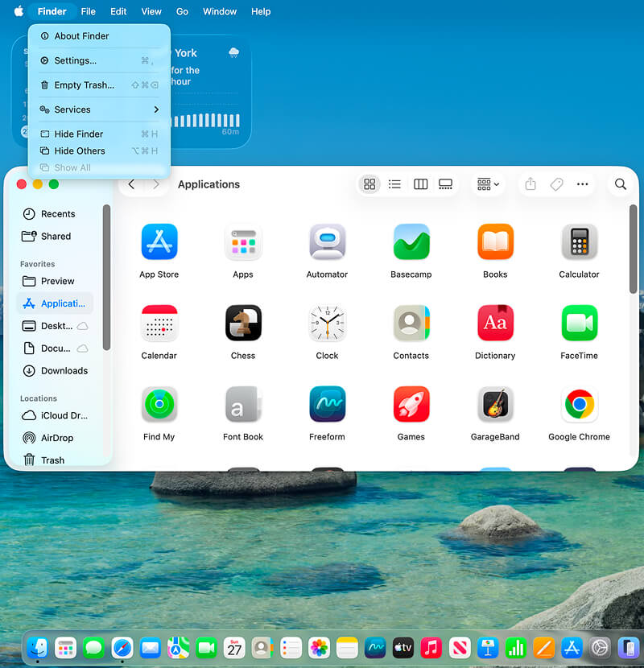Select Applications in the sidebar
The width and height of the screenshot is (644, 668).
pyautogui.click(x=55, y=303)
